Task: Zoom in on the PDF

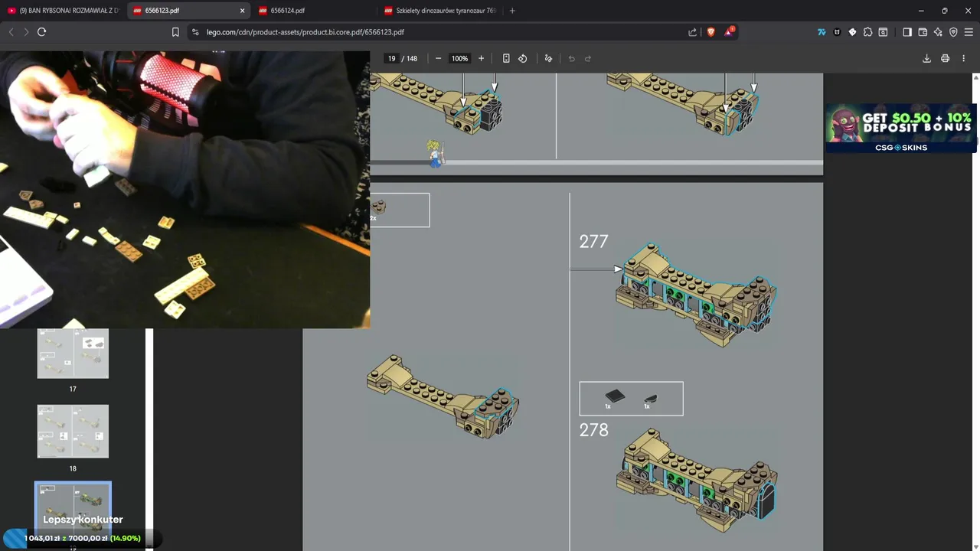Action: pyautogui.click(x=481, y=58)
